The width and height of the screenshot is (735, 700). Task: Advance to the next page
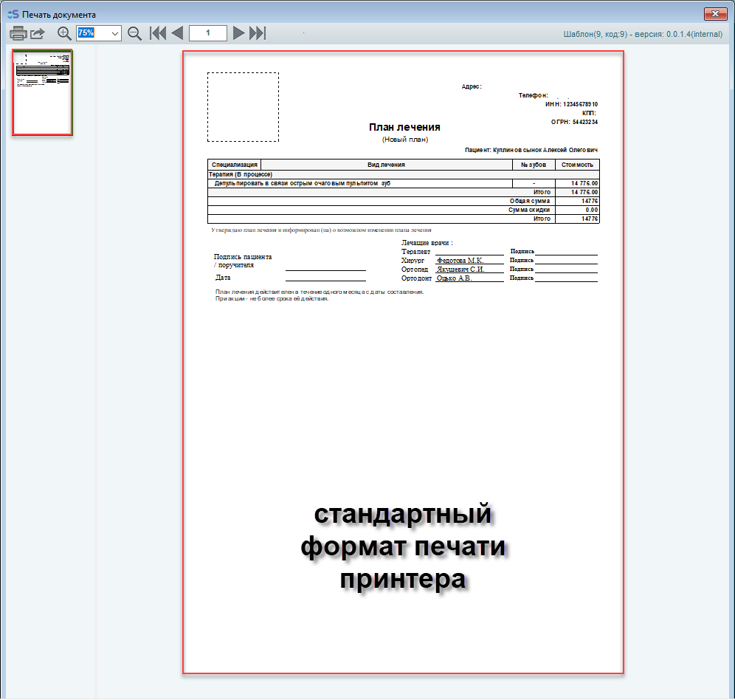(238, 33)
